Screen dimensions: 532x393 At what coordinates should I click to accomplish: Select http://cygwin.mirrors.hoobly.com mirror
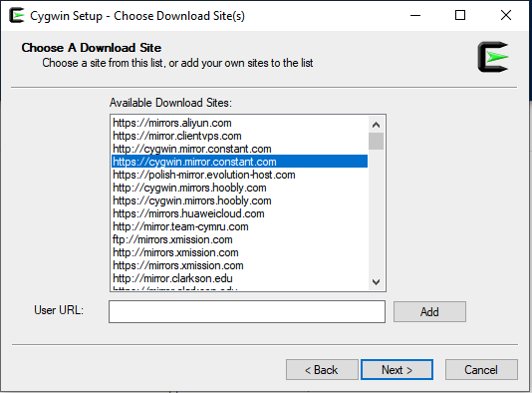point(239,188)
